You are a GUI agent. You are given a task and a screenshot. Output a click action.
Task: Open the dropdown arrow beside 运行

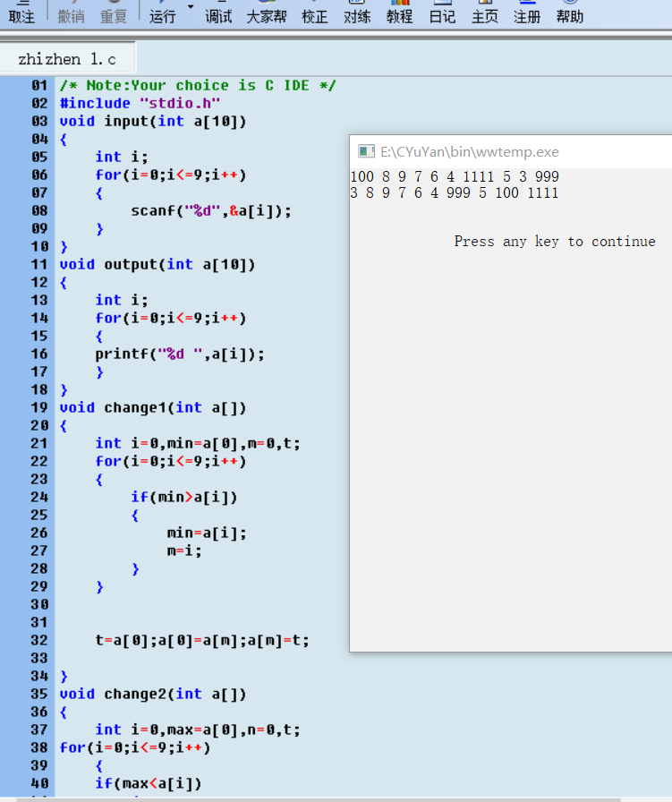[x=191, y=7]
